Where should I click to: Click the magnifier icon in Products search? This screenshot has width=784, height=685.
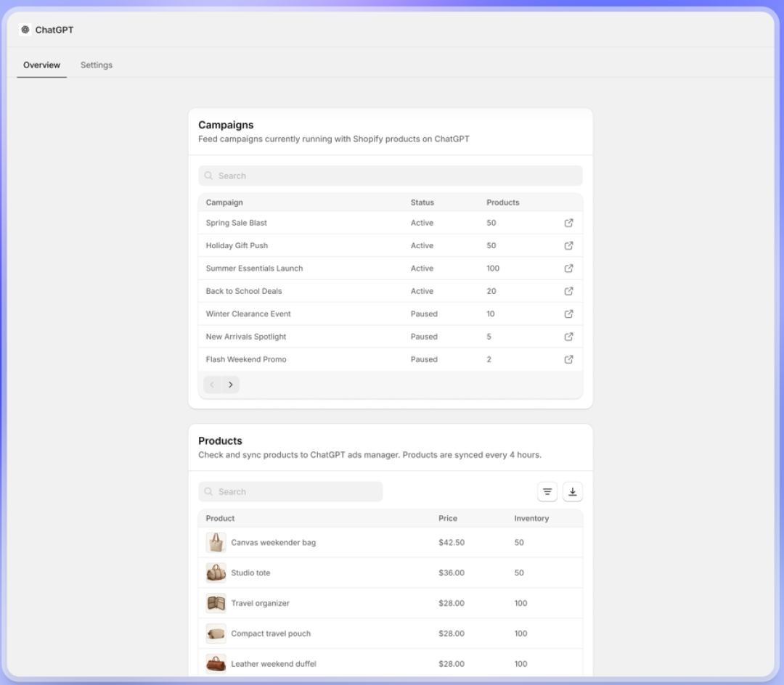click(208, 492)
